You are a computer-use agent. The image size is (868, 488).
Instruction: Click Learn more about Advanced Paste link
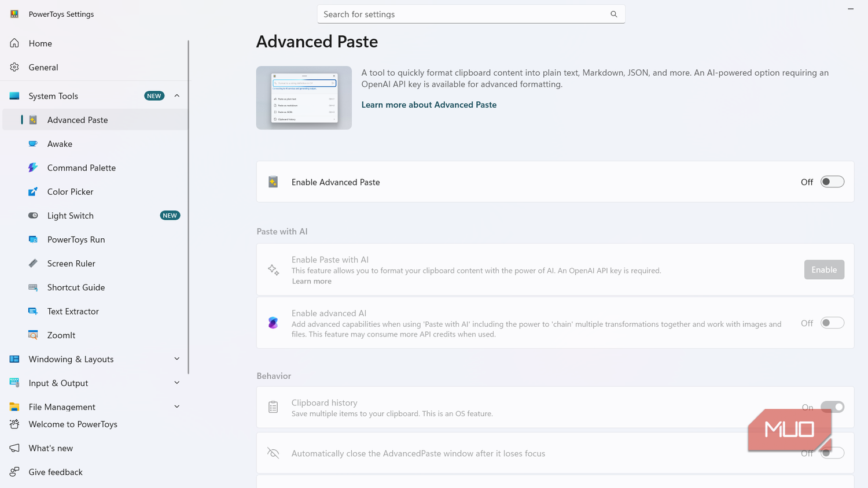429,105
